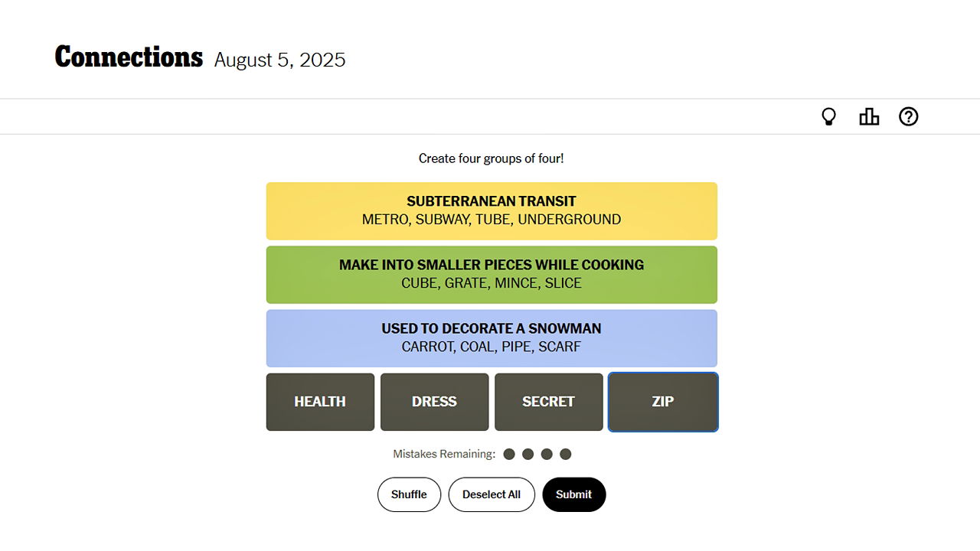Submit the current guess

pos(574,494)
